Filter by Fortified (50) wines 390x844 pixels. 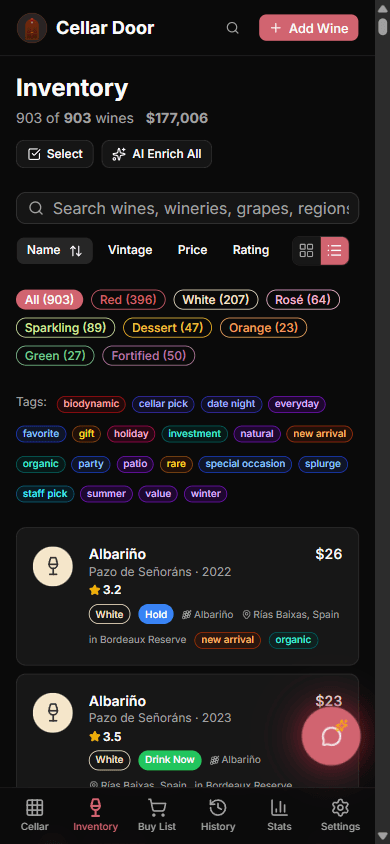tap(148, 355)
